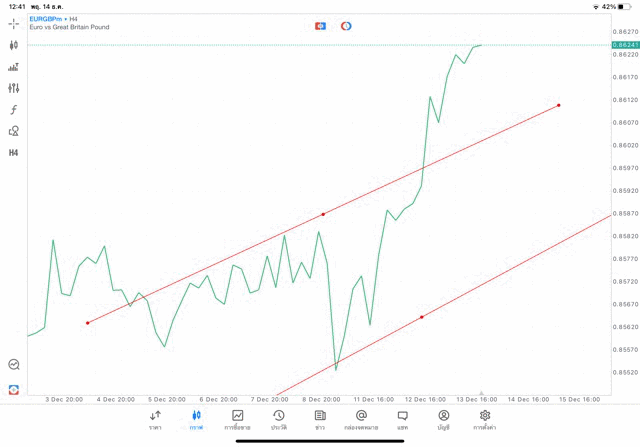Open the news (ข่าว) tab

[320, 419]
